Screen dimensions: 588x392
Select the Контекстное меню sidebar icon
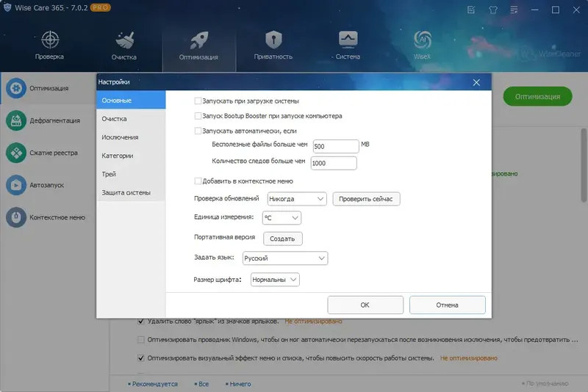pos(15,217)
